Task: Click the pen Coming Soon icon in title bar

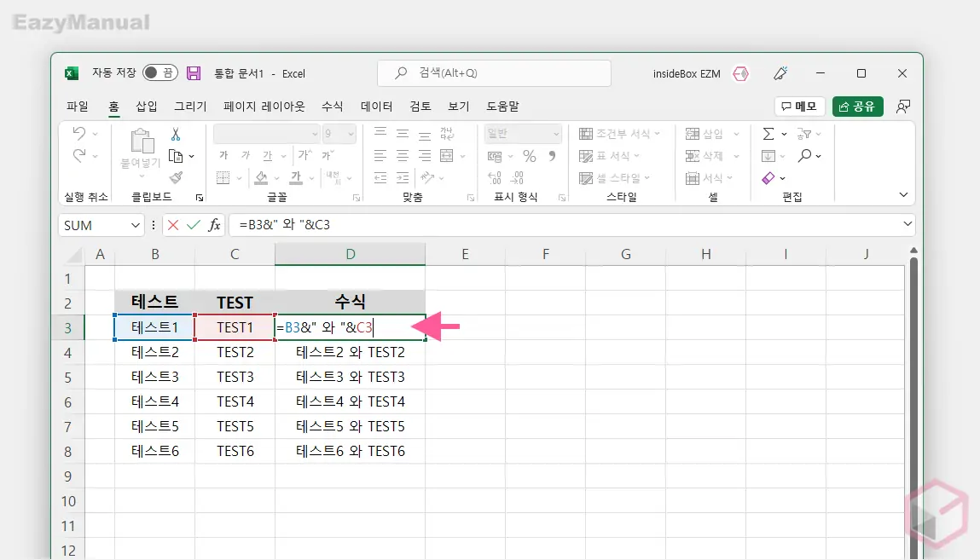Action: [x=780, y=73]
